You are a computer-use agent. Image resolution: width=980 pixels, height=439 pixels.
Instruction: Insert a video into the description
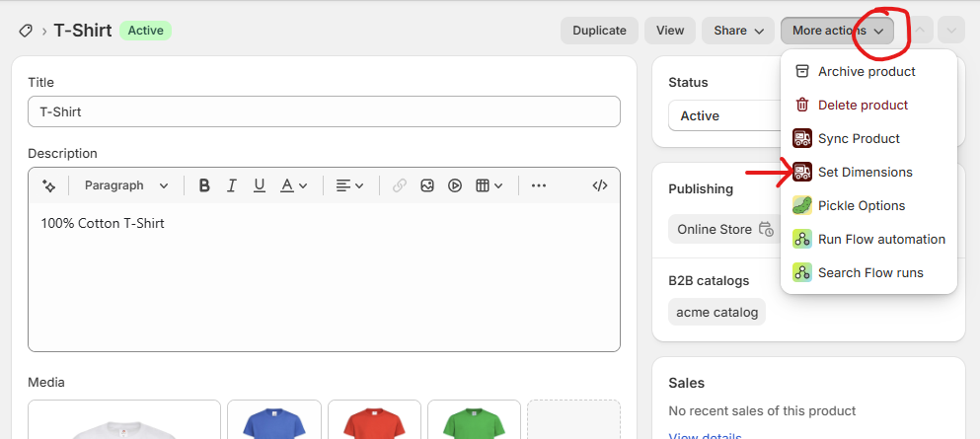point(455,185)
